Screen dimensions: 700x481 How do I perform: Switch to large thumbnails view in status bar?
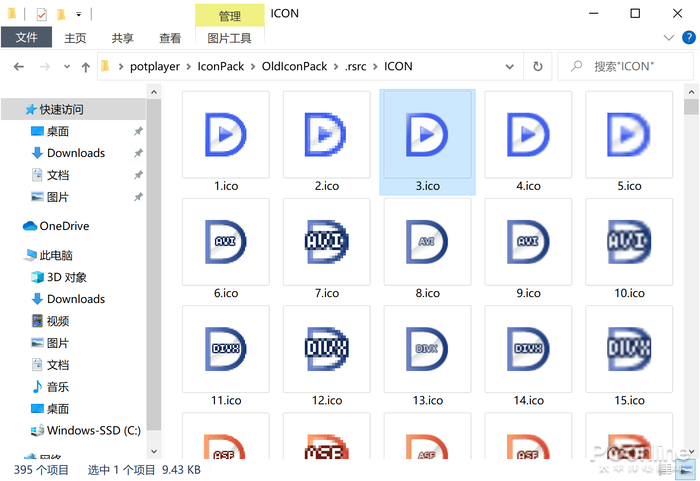(688, 469)
